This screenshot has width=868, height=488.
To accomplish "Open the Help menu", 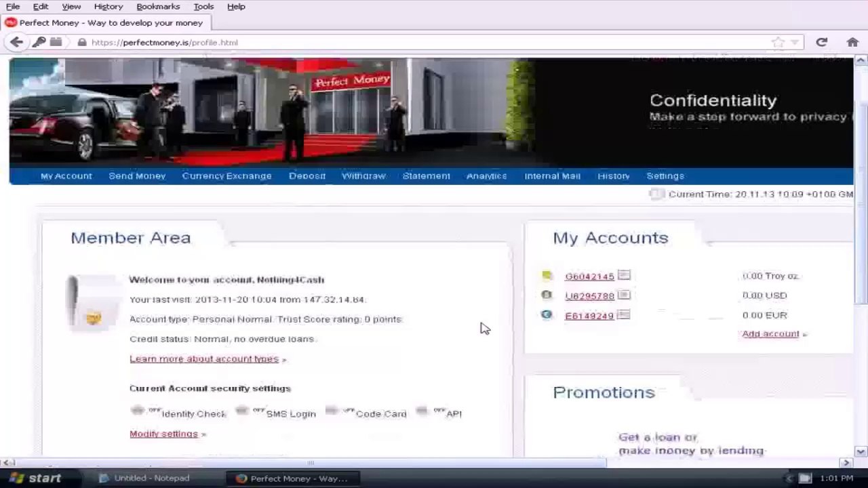I will [x=236, y=6].
